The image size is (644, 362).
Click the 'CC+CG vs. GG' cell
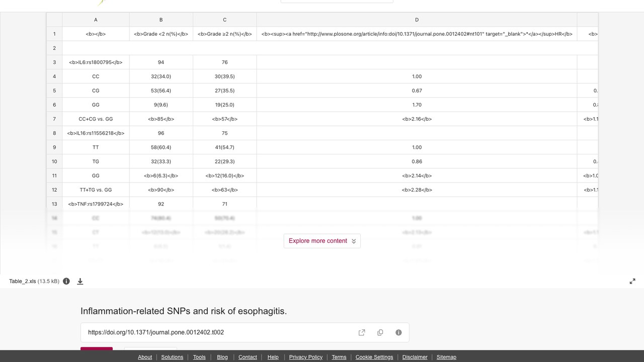[96, 119]
